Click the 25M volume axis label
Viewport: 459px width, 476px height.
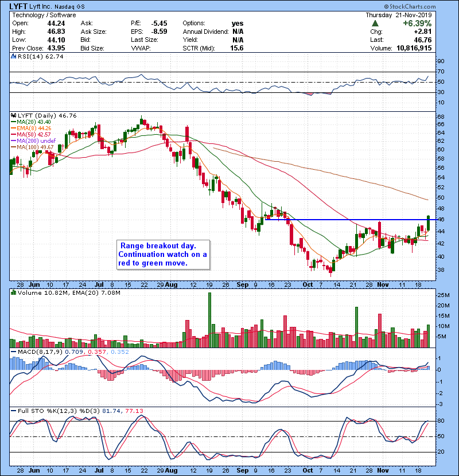click(443, 295)
